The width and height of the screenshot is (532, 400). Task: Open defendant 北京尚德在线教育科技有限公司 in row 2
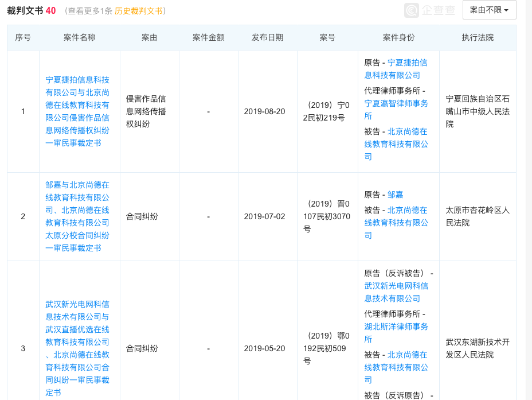pos(396,223)
